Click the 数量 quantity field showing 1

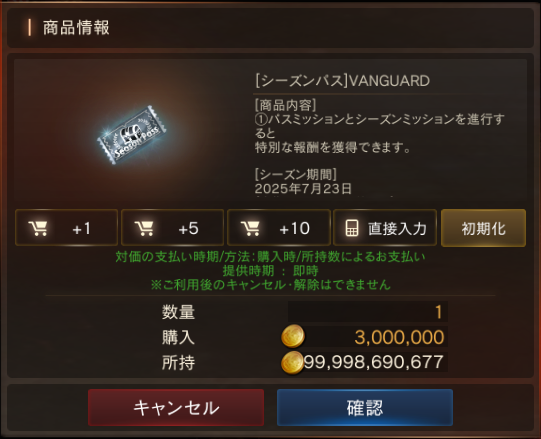click(x=368, y=312)
